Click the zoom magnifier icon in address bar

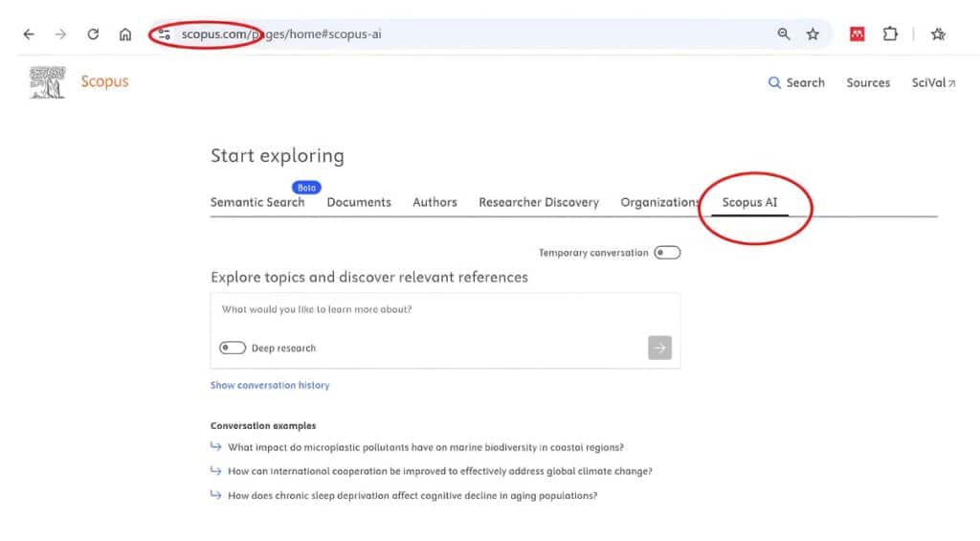783,34
